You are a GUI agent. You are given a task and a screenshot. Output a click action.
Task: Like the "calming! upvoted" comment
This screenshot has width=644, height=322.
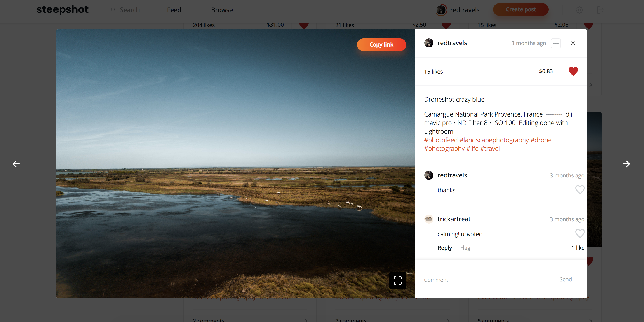pyautogui.click(x=580, y=233)
